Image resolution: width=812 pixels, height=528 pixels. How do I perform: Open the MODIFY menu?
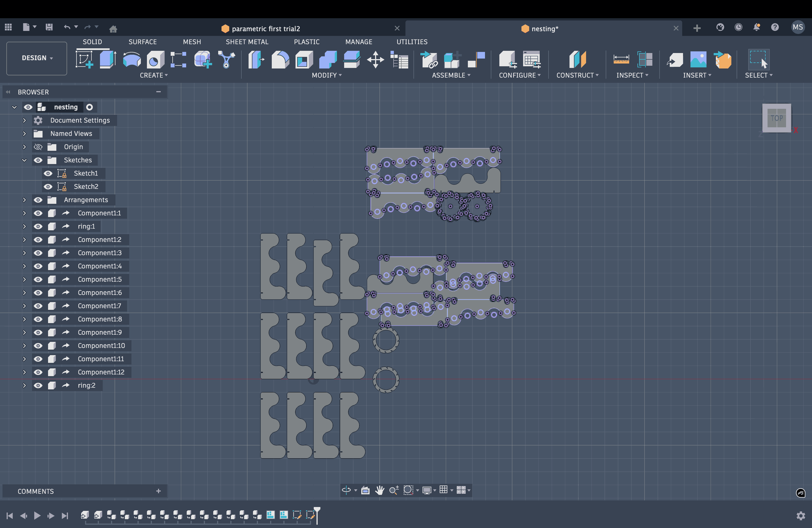[326, 75]
